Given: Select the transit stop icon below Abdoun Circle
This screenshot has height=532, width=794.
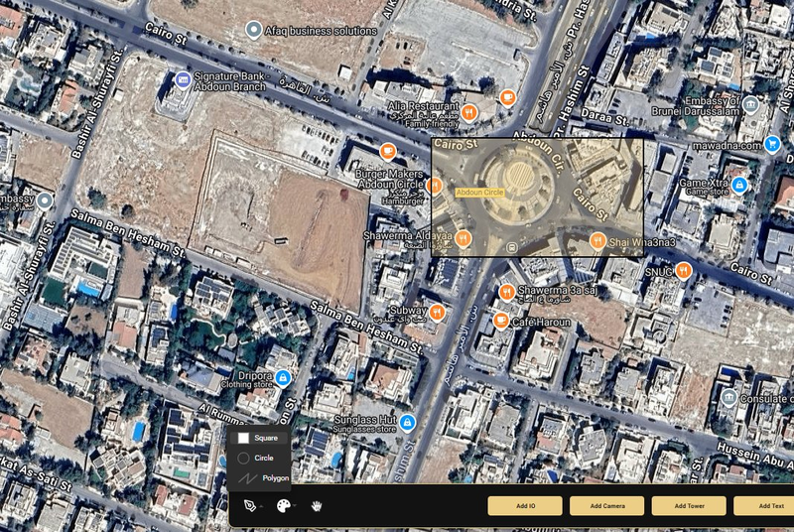Looking at the screenshot, I should click(x=511, y=247).
